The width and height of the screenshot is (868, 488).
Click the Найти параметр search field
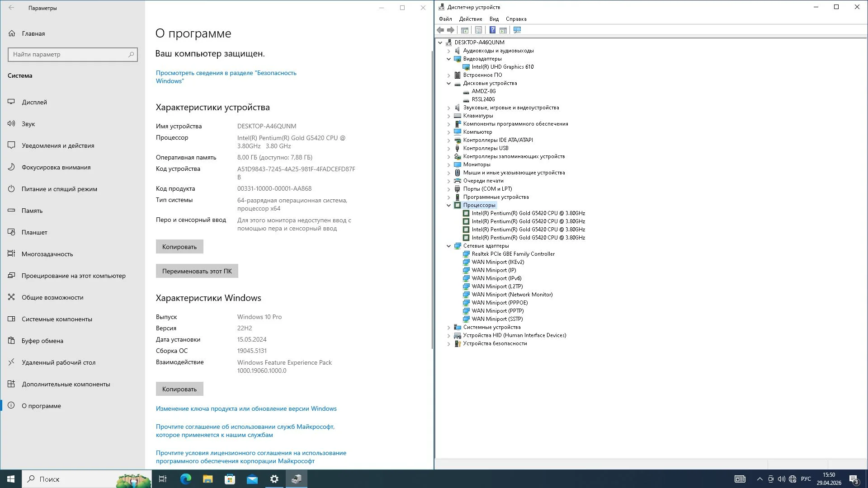73,54
